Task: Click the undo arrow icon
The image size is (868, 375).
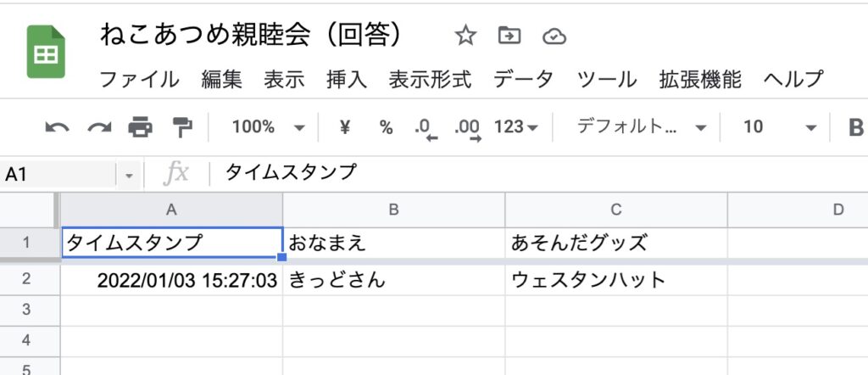Action: (x=57, y=128)
